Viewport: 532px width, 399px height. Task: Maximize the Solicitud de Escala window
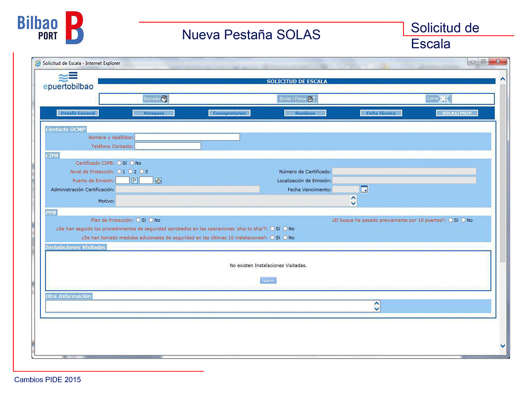tap(484, 61)
